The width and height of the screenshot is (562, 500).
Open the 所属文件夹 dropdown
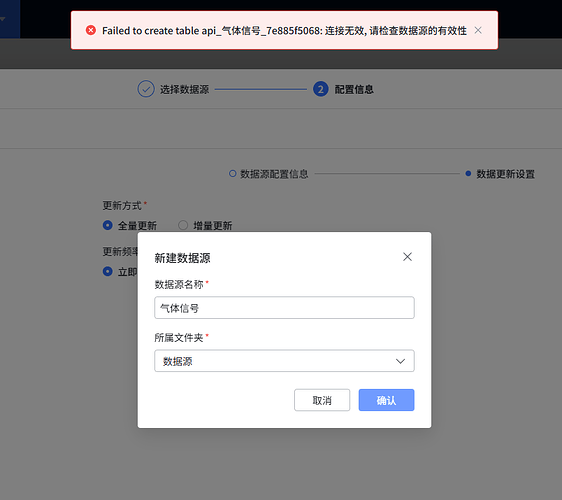click(x=284, y=361)
